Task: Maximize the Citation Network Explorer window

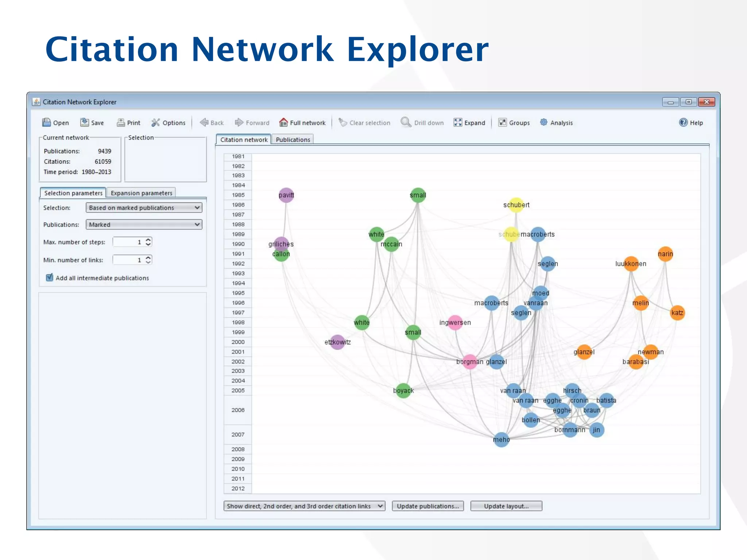Action: coord(688,102)
